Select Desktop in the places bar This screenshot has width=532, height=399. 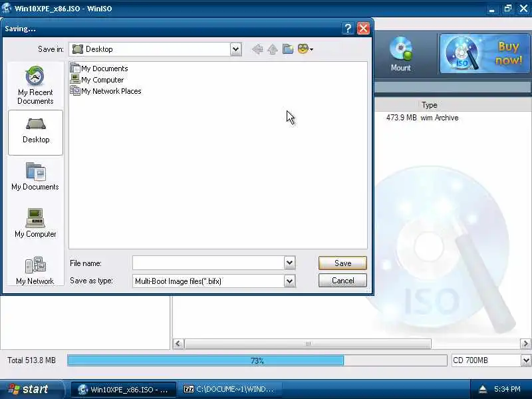point(36,132)
